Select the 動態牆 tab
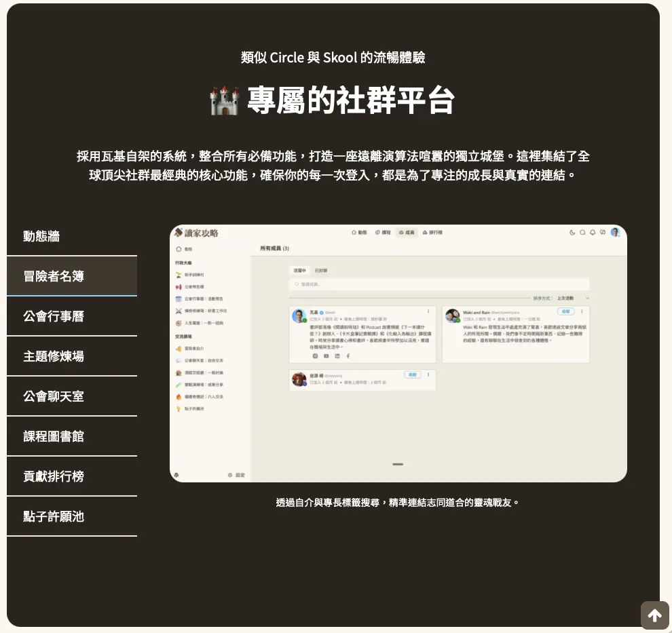The image size is (672, 633). [x=72, y=236]
